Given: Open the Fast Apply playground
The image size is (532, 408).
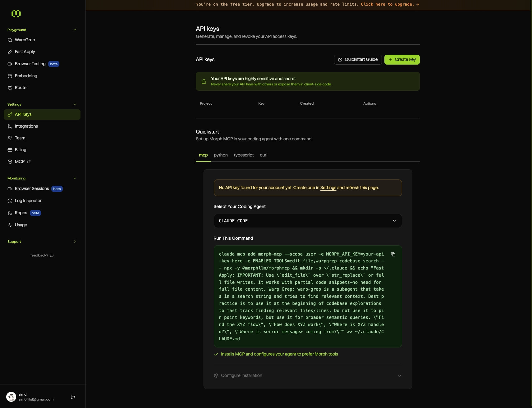Looking at the screenshot, I should 42,52.
